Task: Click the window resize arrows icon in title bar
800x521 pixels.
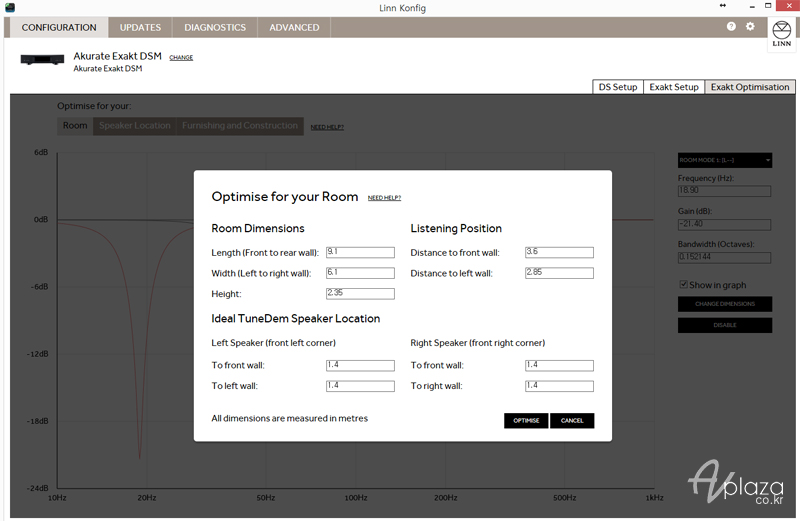Action: tap(722, 6)
